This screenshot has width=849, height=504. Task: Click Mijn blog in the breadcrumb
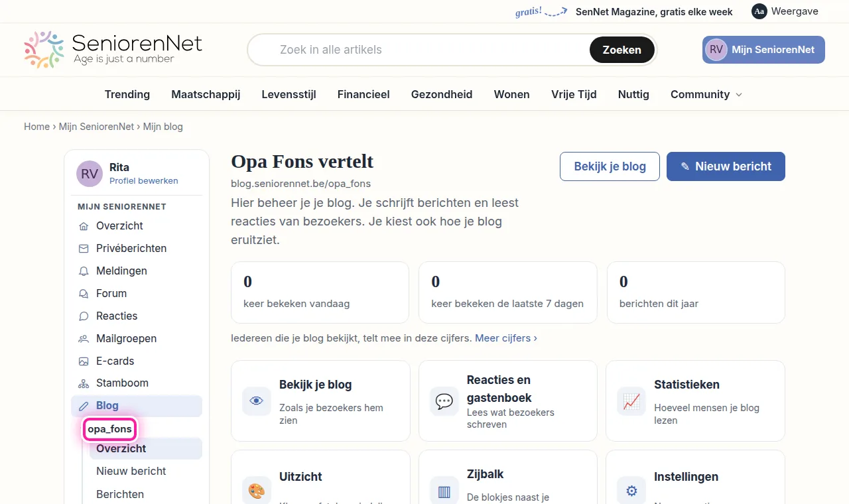pos(163,127)
